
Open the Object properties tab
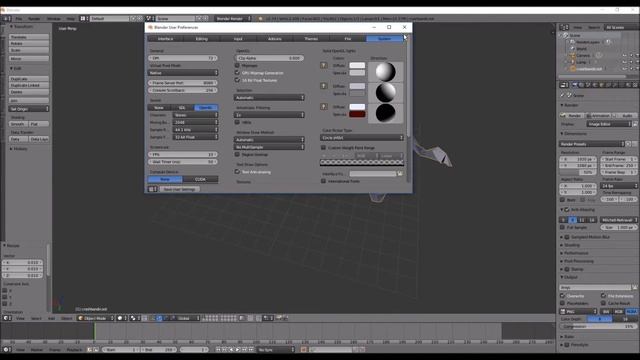coord(602,85)
